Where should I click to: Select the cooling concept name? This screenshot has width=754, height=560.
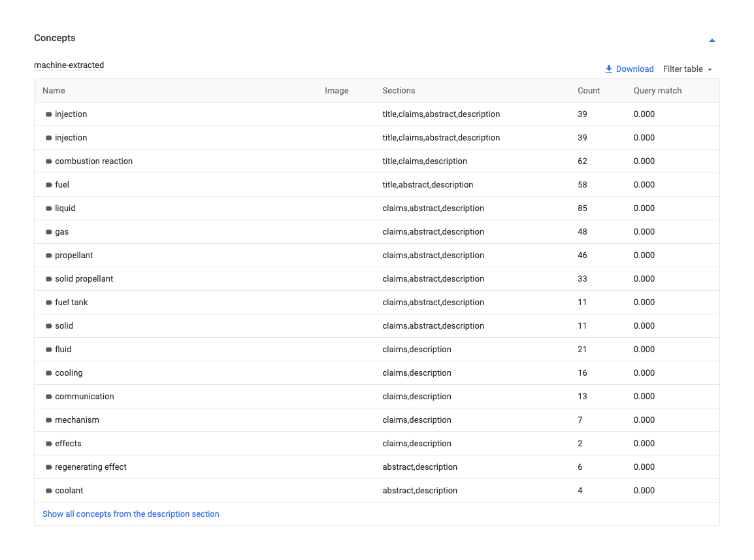[69, 373]
